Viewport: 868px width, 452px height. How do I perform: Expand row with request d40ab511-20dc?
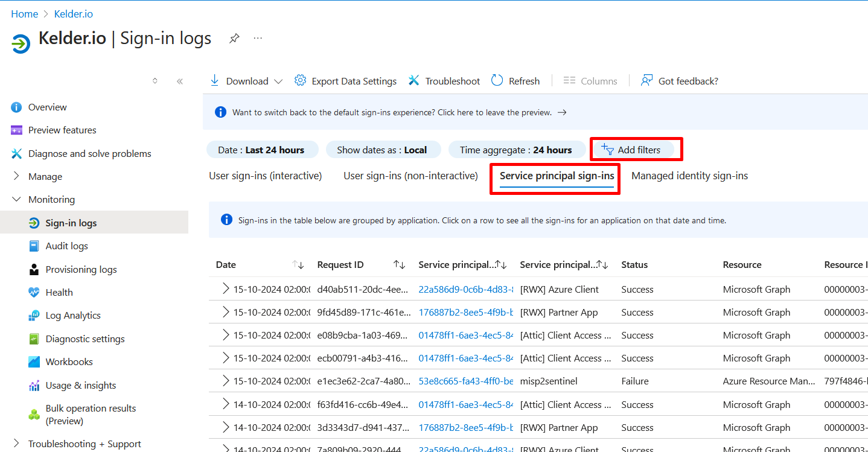click(226, 289)
